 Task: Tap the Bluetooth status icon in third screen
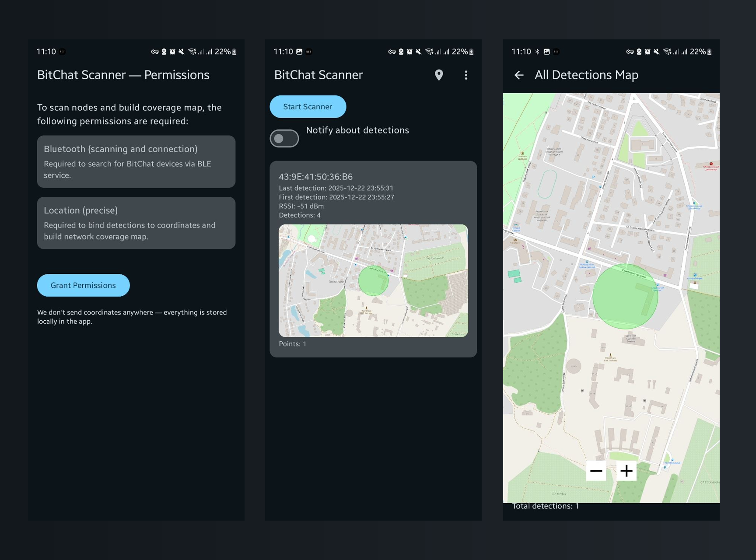coord(537,52)
